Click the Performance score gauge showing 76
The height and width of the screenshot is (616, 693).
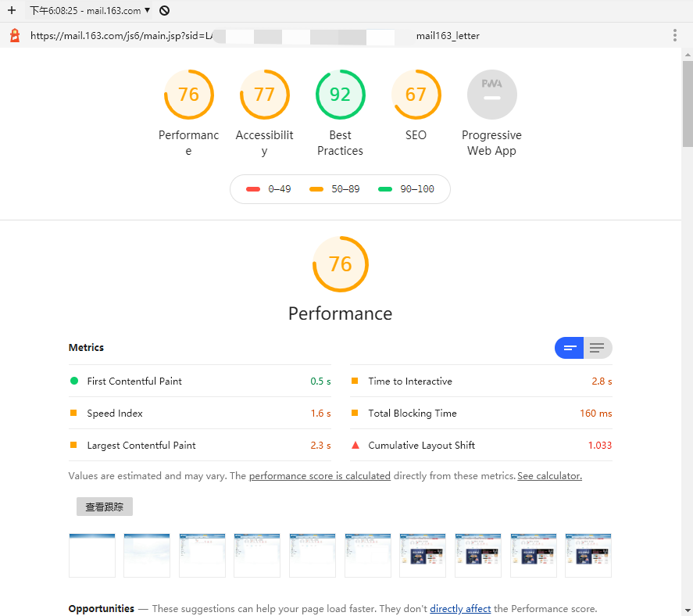(x=188, y=94)
